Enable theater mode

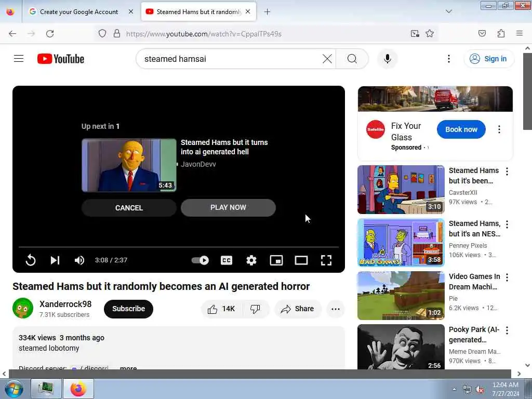tap(301, 260)
